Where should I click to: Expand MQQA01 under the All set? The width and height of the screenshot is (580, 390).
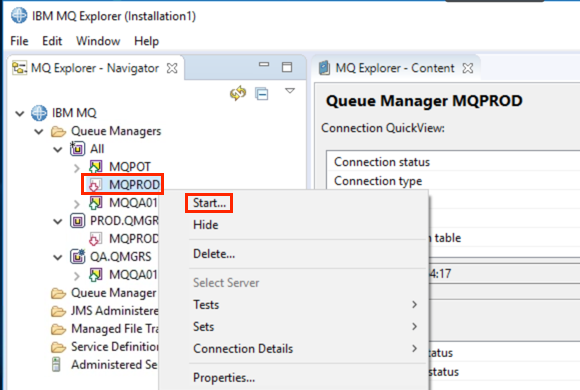click(77, 204)
